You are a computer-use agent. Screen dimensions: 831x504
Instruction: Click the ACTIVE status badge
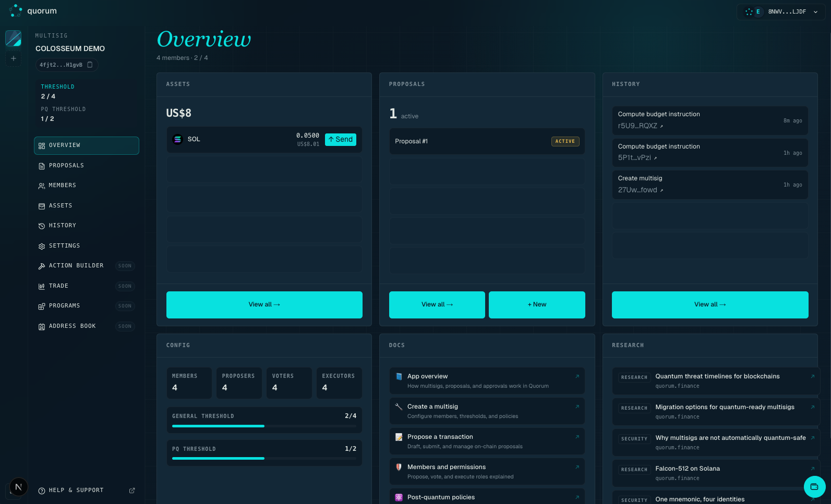click(565, 141)
